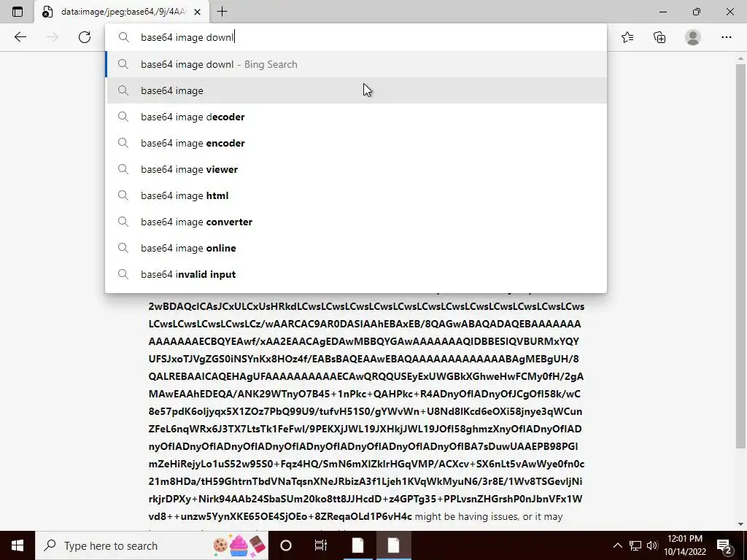Choose 'base64 image downl - Bing Search' suggestion
Image resolution: width=747 pixels, height=560 pixels.
356,64
